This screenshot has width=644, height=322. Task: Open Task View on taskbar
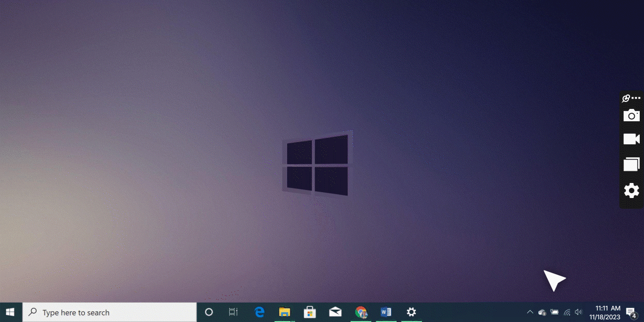[x=233, y=312]
